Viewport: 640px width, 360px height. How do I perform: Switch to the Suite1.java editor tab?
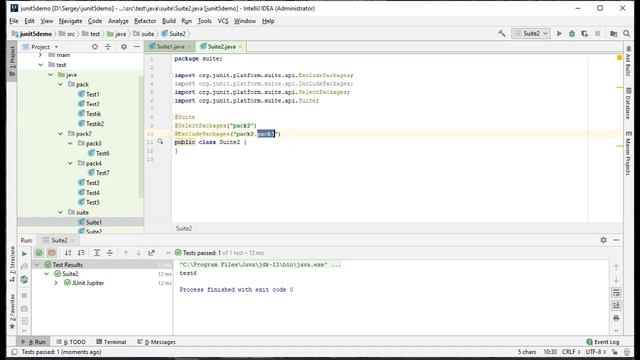[x=169, y=47]
